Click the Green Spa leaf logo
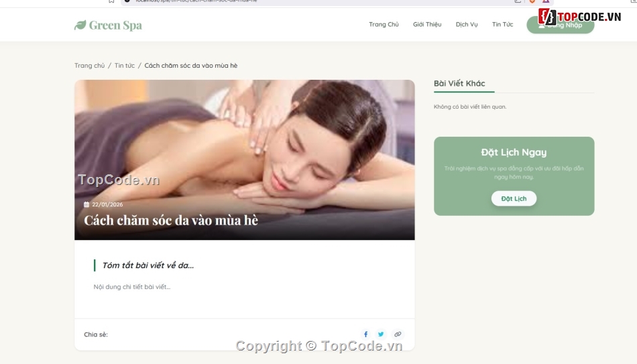The width and height of the screenshot is (637, 364). point(80,25)
